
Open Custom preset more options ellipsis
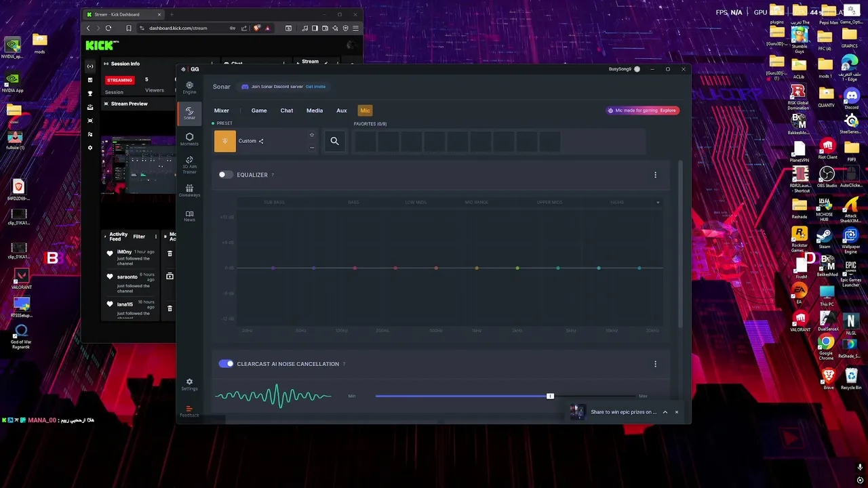(312, 147)
